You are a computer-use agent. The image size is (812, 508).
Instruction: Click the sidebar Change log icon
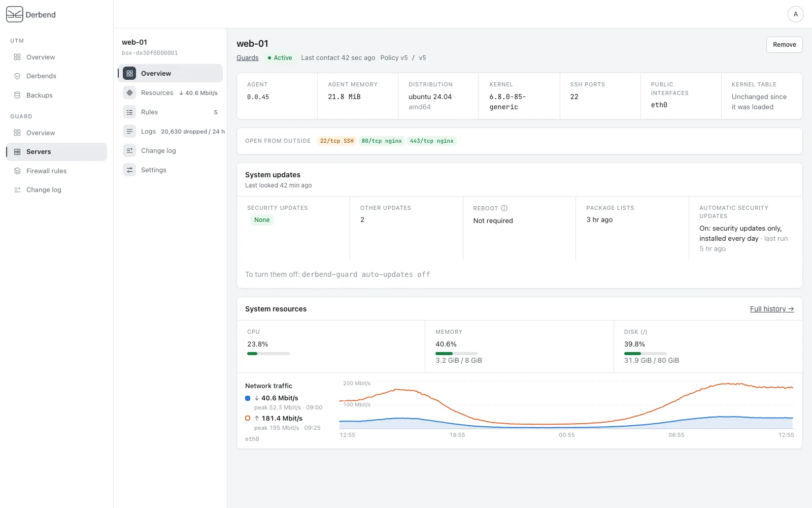point(17,190)
